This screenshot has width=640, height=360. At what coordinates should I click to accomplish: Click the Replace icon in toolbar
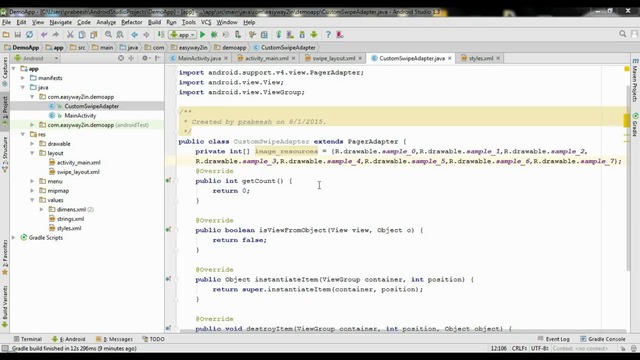point(120,35)
